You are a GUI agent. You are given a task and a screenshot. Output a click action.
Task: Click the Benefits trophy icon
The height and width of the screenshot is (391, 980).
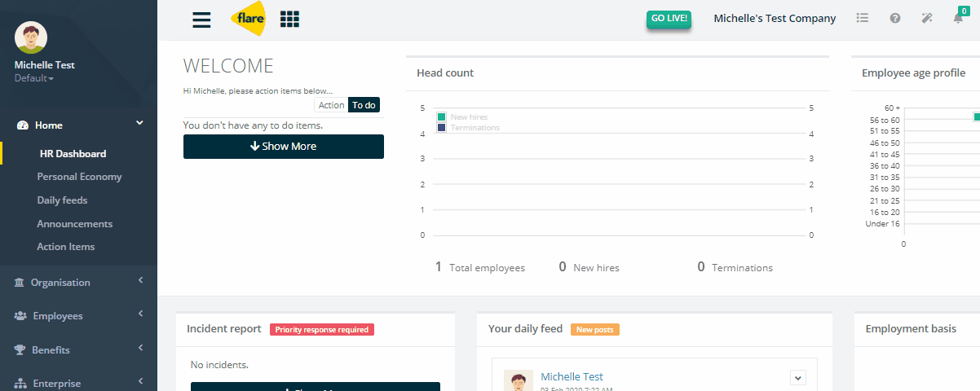20,350
